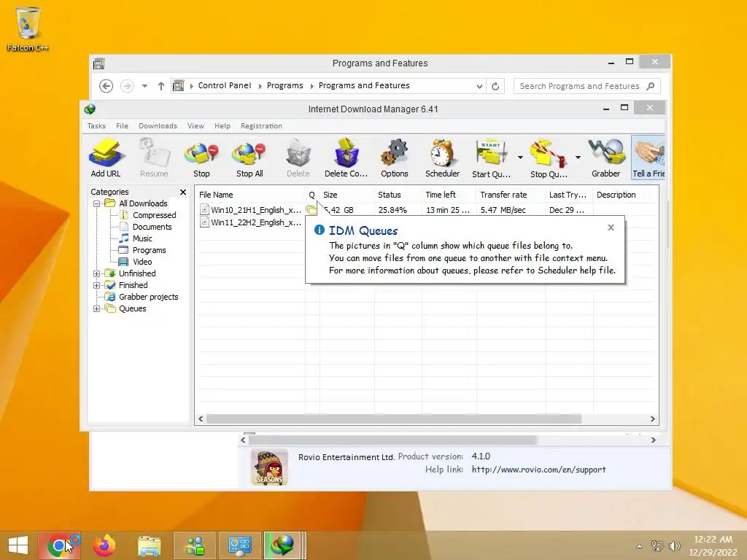The height and width of the screenshot is (560, 747).
Task: Open the Scheduler clock icon
Action: [x=443, y=158]
